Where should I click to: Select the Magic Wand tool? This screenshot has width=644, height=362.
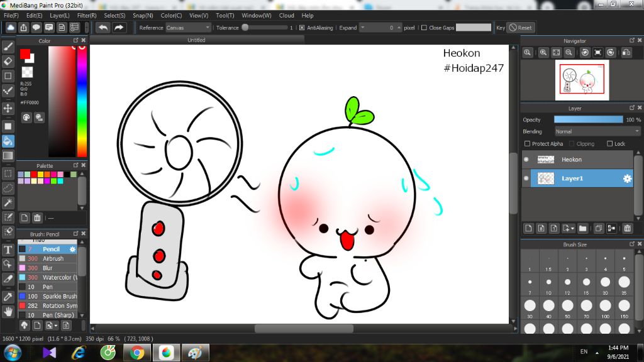(x=8, y=203)
